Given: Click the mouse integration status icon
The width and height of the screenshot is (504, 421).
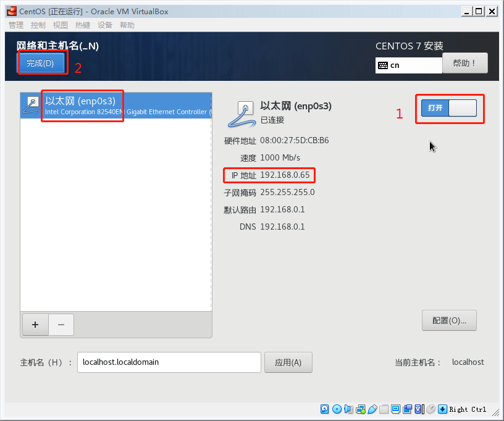Looking at the screenshot, I should [431, 409].
